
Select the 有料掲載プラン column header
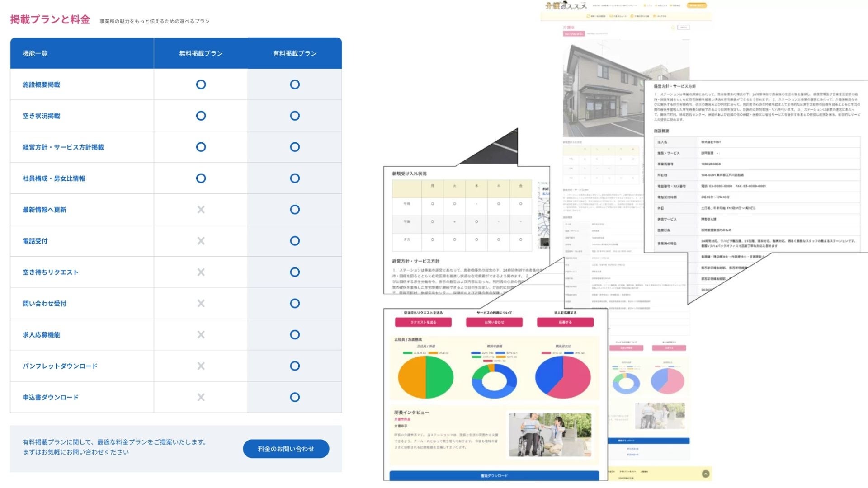(295, 53)
